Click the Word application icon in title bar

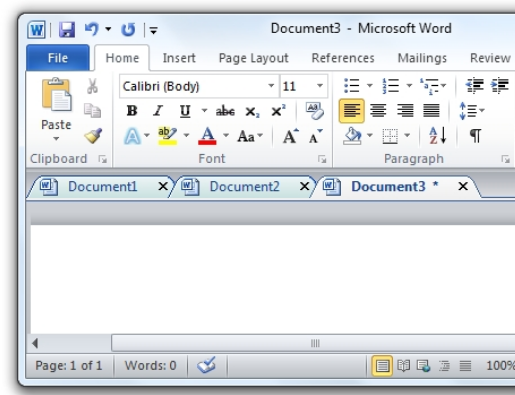click(36, 30)
